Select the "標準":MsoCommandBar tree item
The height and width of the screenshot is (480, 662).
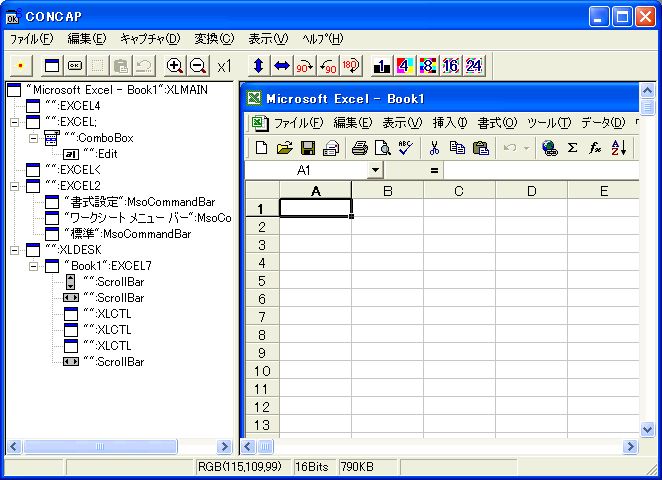(x=128, y=234)
